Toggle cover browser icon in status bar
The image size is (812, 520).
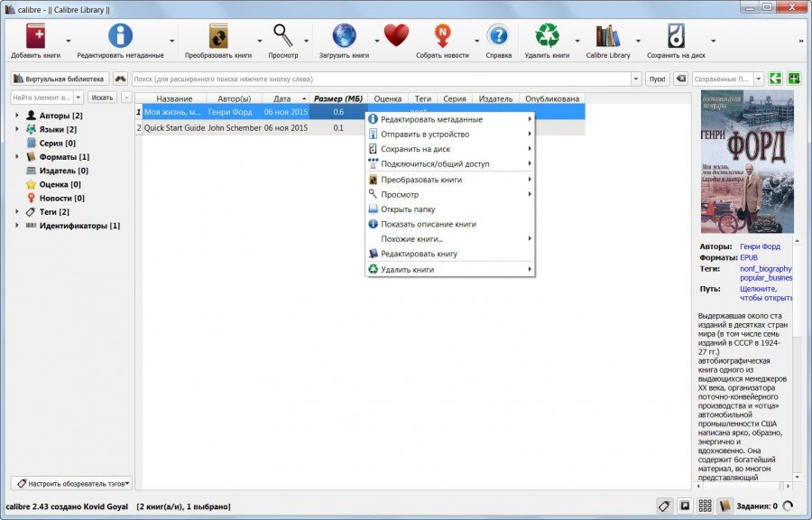pos(685,506)
